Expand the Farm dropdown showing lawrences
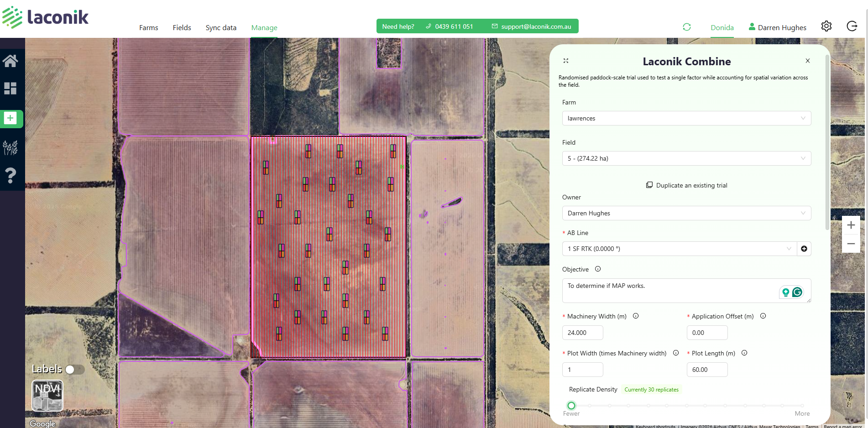Screen dimensions: 868x428 686,118
